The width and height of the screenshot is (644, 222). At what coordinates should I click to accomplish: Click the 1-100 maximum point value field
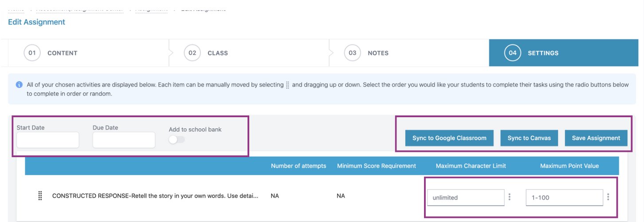click(x=564, y=198)
